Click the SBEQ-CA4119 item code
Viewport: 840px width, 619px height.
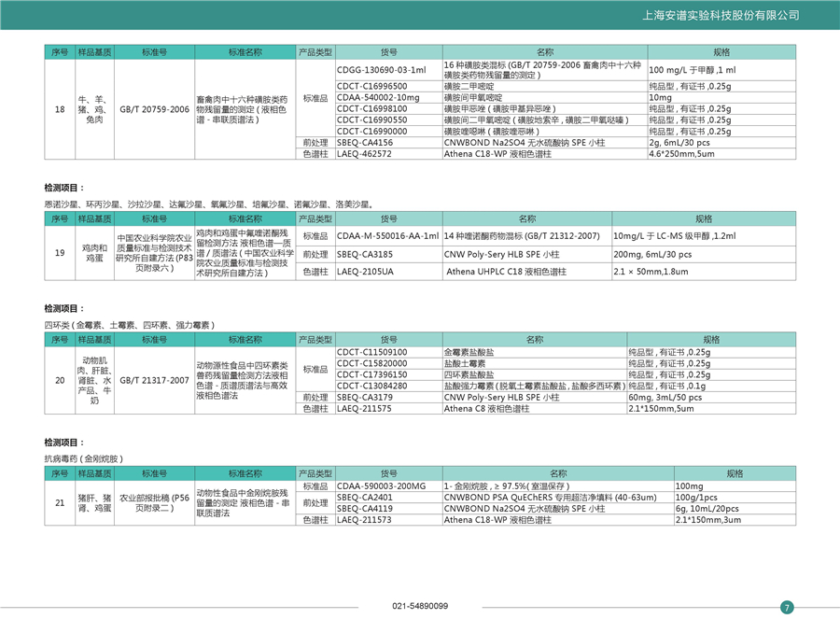tap(365, 509)
